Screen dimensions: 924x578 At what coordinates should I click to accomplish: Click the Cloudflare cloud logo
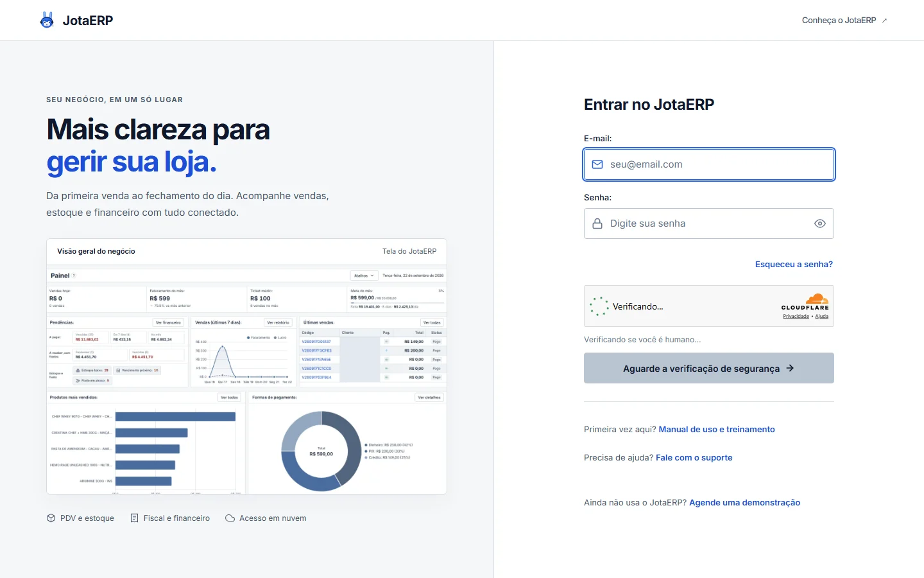pos(817,299)
